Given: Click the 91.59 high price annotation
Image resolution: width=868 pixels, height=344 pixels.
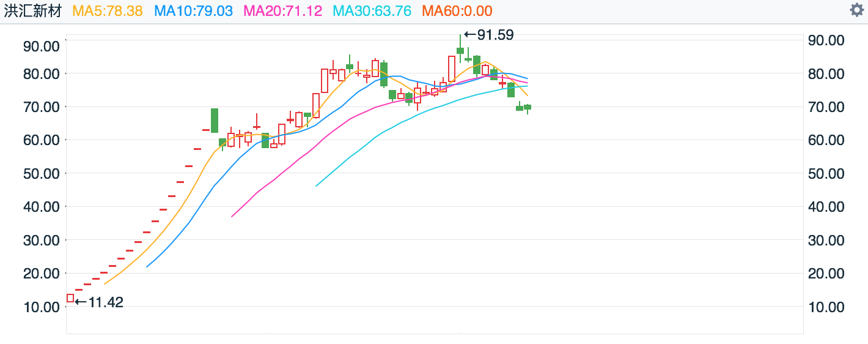Looking at the screenshot, I should click(489, 35).
